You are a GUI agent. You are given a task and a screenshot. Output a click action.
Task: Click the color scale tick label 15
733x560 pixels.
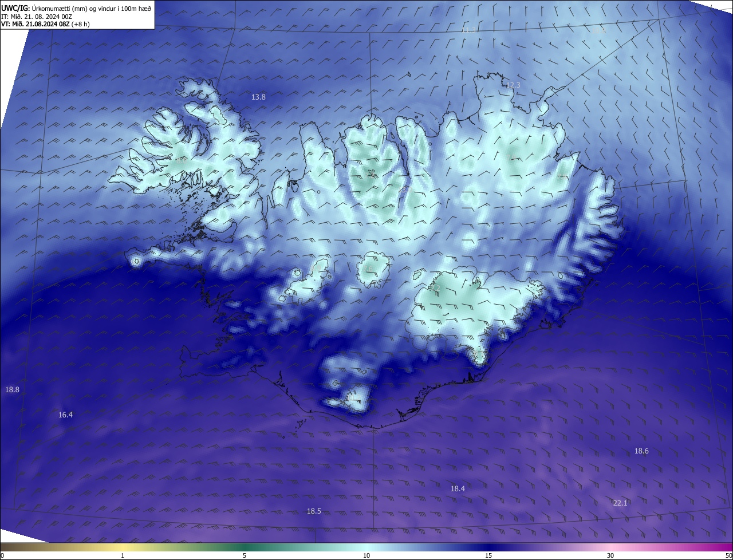tap(488, 555)
